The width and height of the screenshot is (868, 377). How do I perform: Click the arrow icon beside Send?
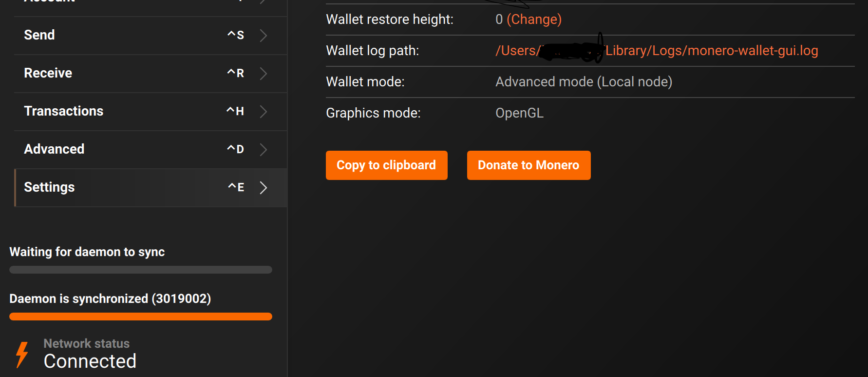tap(264, 35)
